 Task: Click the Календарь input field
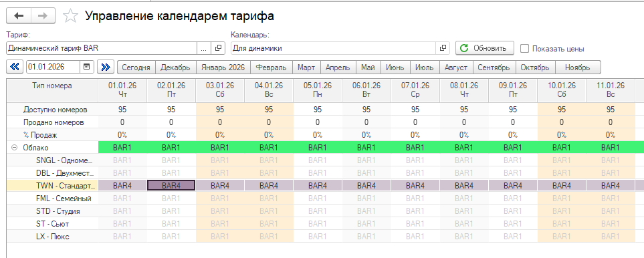(x=333, y=48)
